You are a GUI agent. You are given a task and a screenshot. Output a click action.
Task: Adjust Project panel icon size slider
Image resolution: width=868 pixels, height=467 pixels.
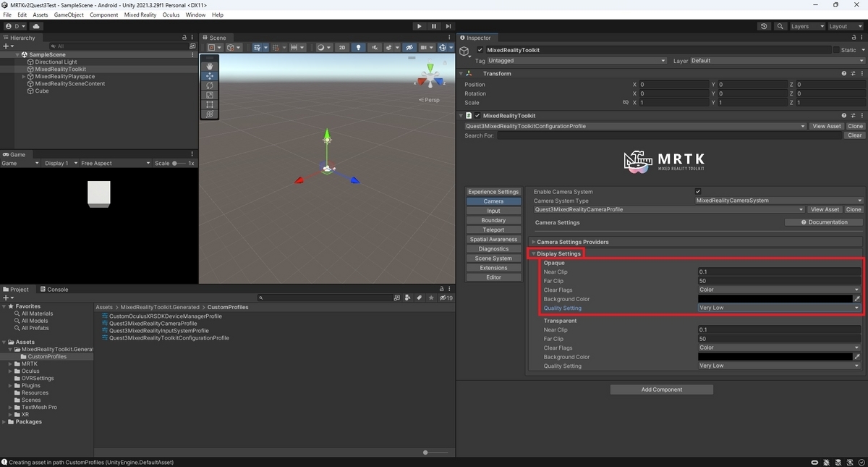[435, 453]
